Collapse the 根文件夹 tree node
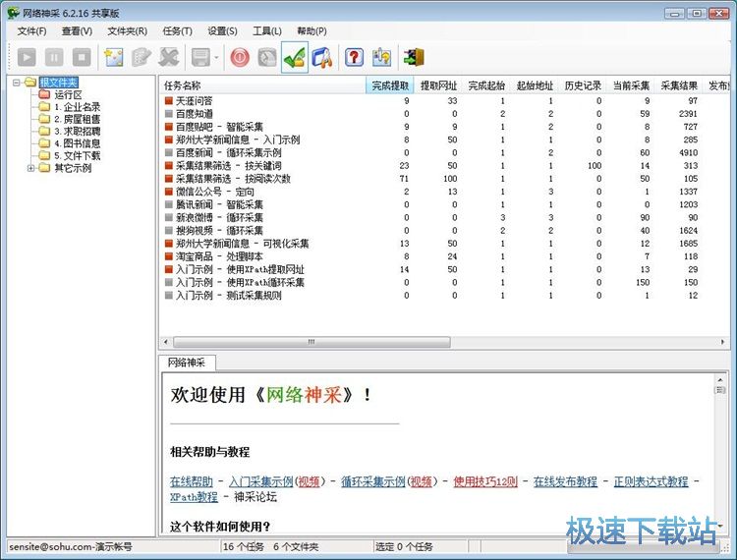The width and height of the screenshot is (737, 560). [x=17, y=83]
